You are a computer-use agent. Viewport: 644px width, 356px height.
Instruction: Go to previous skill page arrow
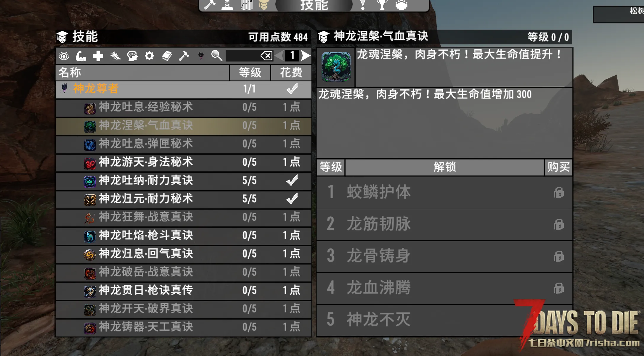pyautogui.click(x=279, y=56)
